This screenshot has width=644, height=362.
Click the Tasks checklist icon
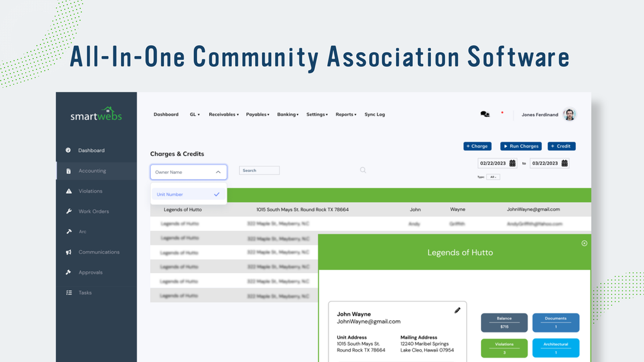tap(69, 292)
